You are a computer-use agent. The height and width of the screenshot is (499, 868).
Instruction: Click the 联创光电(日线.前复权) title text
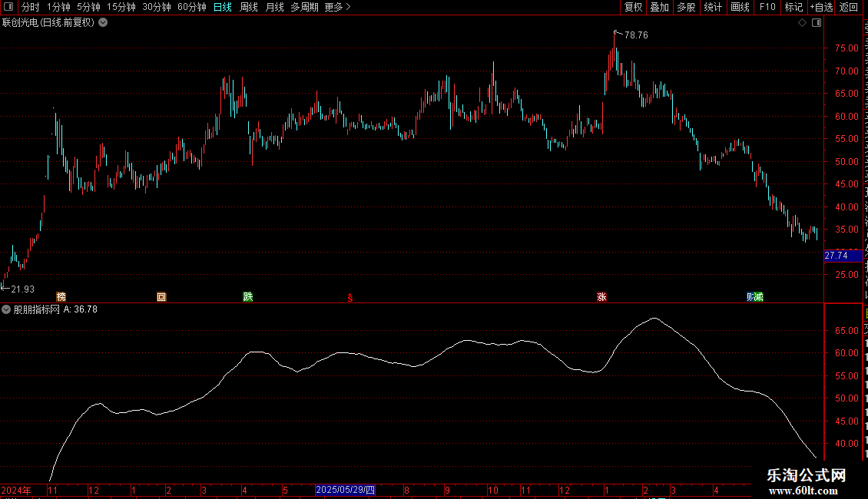point(48,23)
